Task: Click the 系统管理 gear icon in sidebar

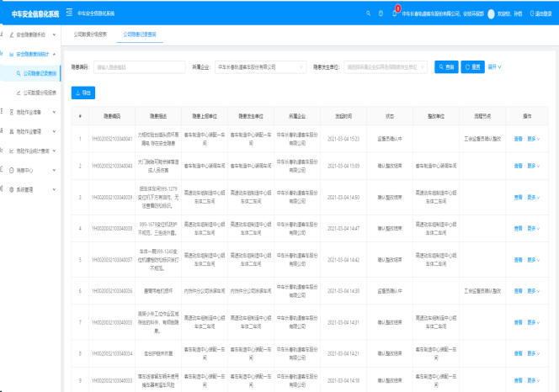Action: point(11,189)
